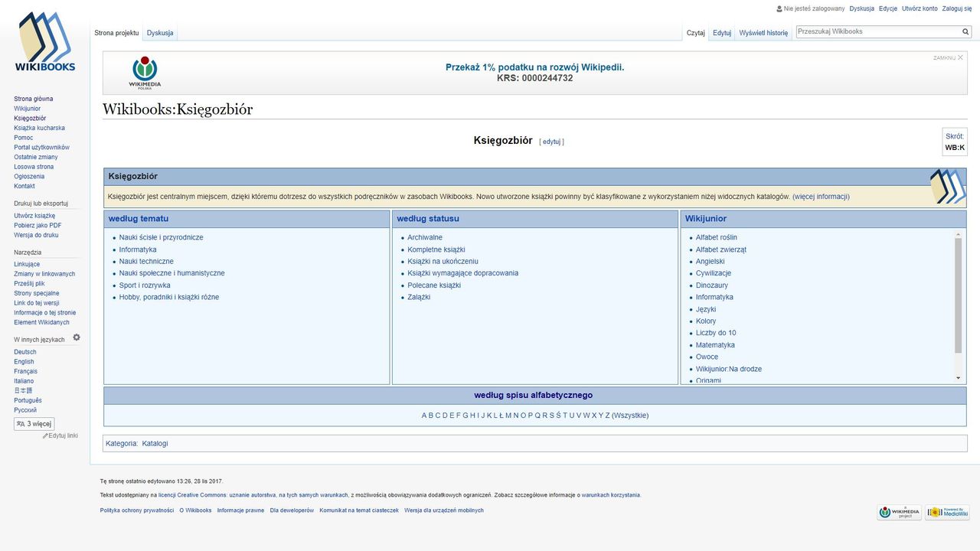The image size is (980, 551).
Task: Open Wyświetl historię tab
Action: (x=763, y=33)
